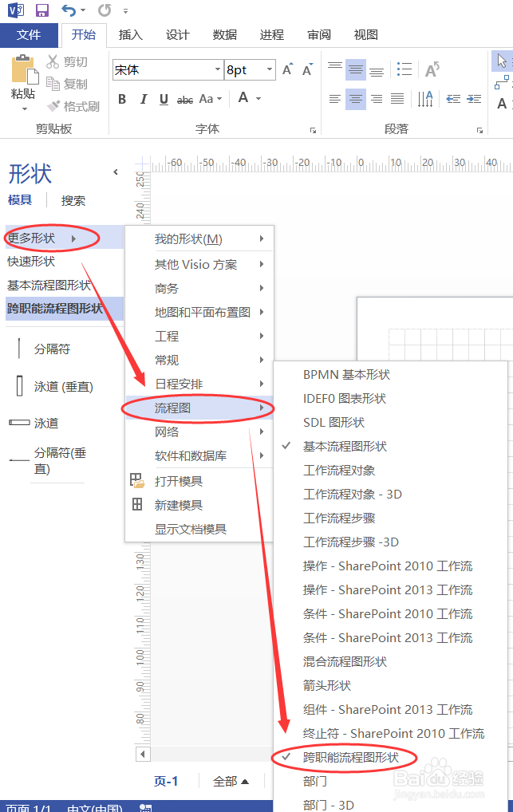Toggle Underline formatting
This screenshot has height=812, width=513.
click(x=164, y=99)
